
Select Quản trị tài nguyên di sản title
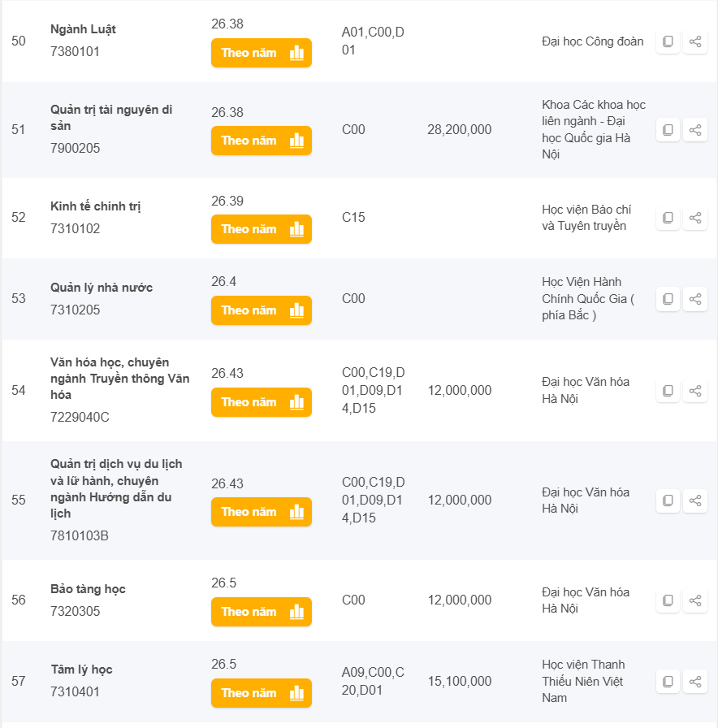click(x=111, y=118)
